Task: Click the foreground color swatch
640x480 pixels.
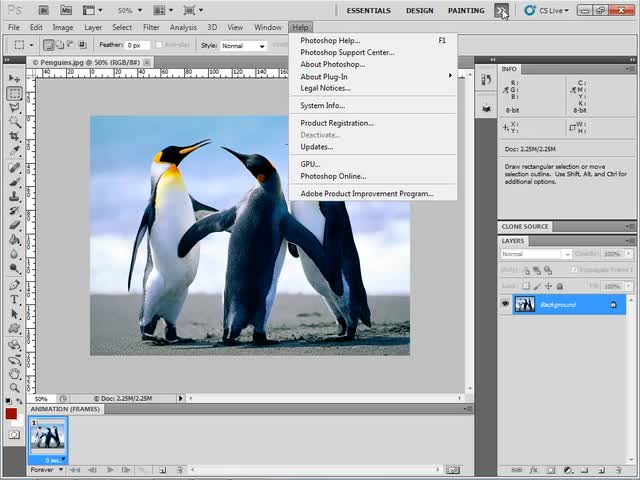Action: click(11, 413)
